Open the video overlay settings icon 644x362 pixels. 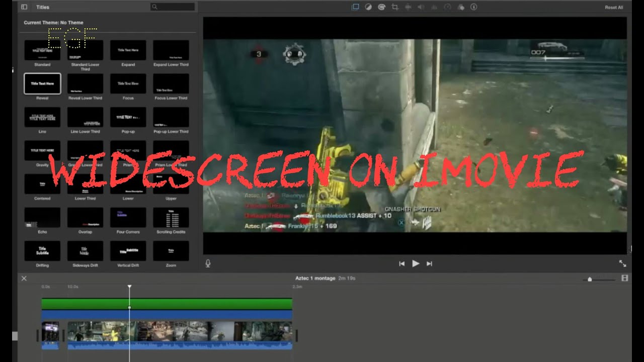pos(355,7)
